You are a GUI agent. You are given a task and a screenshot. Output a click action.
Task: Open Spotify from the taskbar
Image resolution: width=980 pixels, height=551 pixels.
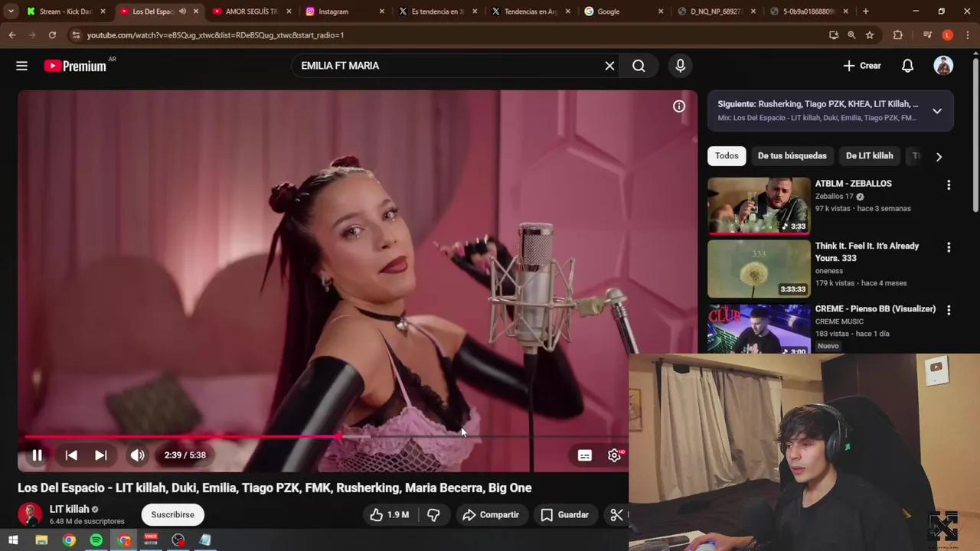(96, 540)
